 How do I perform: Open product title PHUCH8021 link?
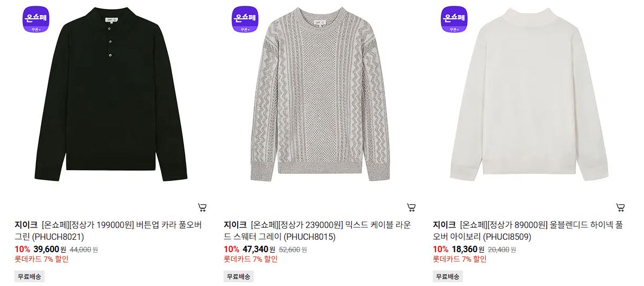108,230
